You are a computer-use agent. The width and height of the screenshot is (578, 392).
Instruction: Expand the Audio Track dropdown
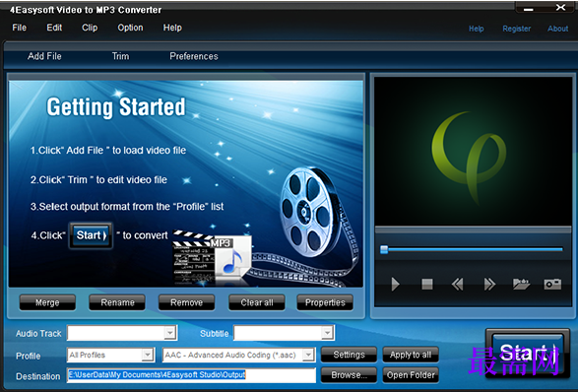169,333
